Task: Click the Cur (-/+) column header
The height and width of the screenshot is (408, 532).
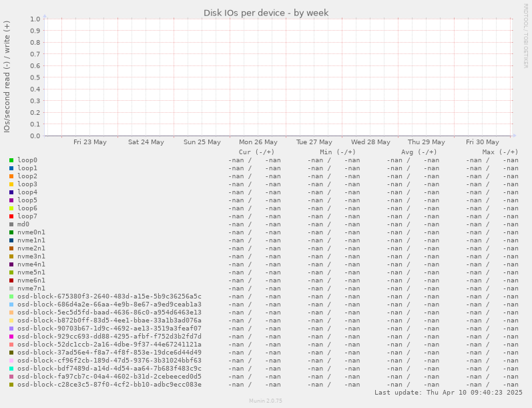Action: tap(256, 152)
